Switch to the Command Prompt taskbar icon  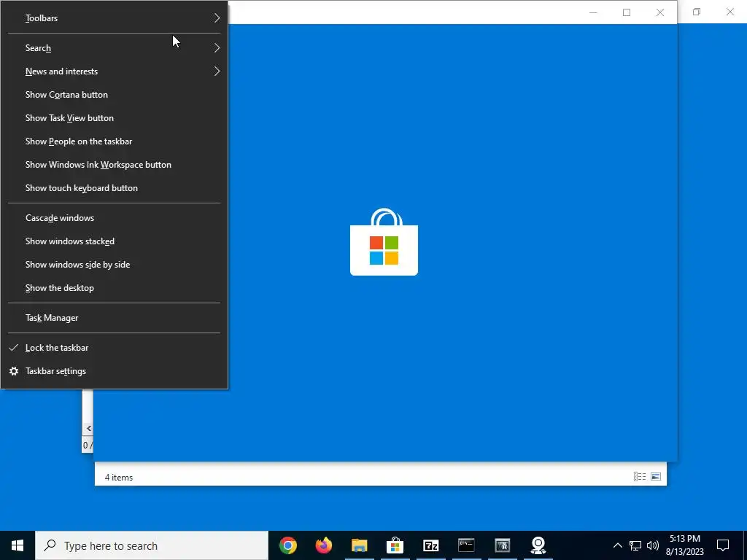click(x=466, y=545)
